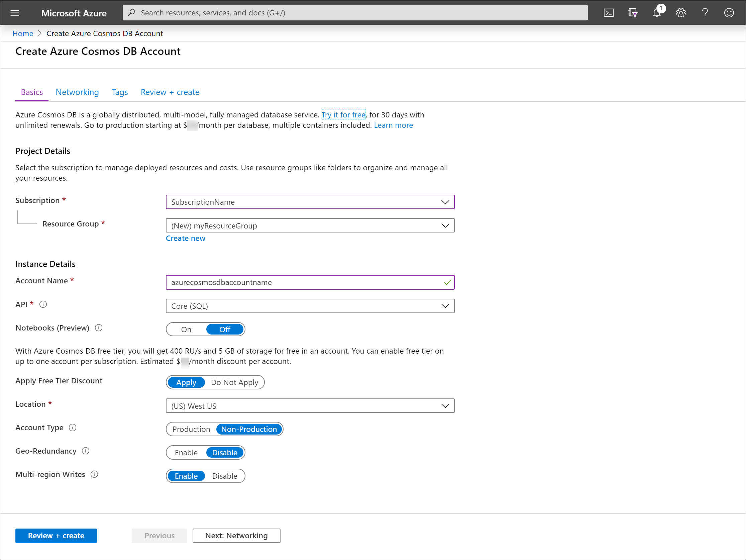Click the Next: Networking button
This screenshot has width=746, height=560.
tap(236, 536)
